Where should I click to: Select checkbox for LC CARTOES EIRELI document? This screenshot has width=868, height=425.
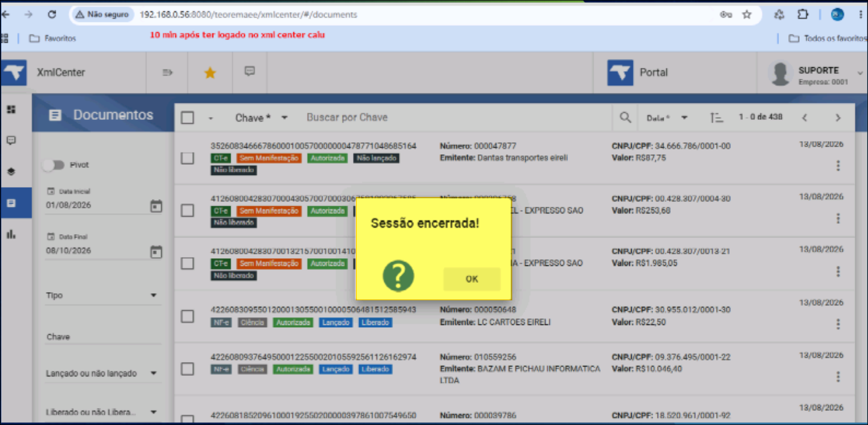coord(187,316)
